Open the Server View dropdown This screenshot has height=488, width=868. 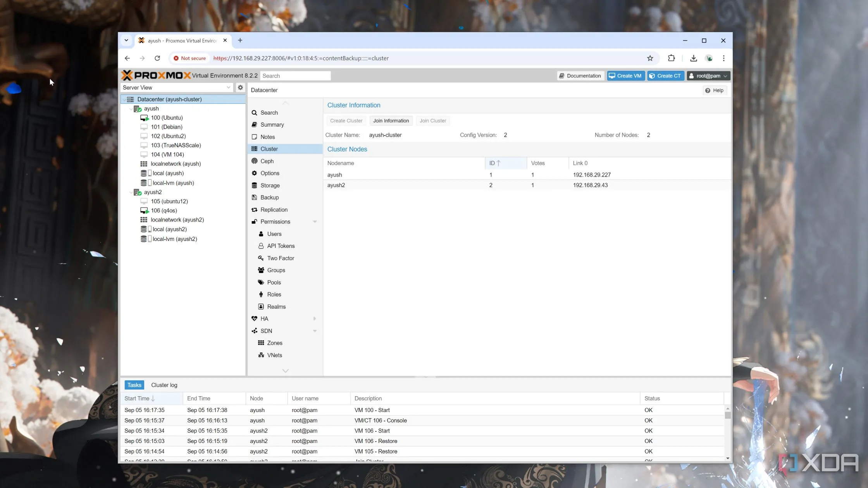coord(177,88)
